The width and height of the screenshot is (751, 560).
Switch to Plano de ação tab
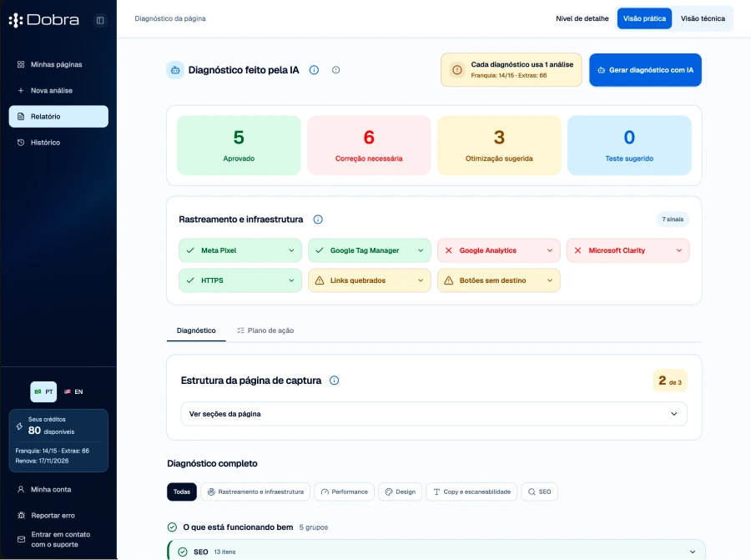266,330
